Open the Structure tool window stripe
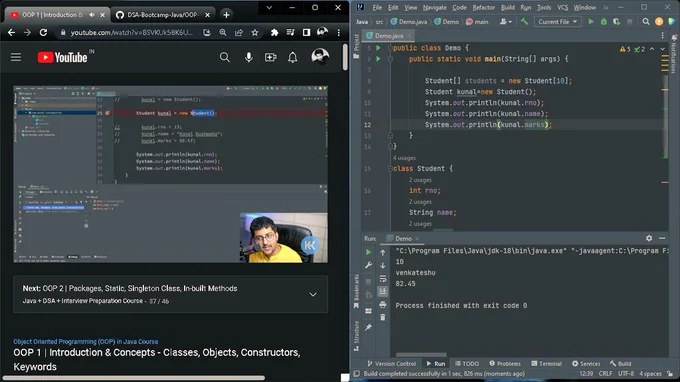The height and width of the screenshot is (382, 680). 356,335
